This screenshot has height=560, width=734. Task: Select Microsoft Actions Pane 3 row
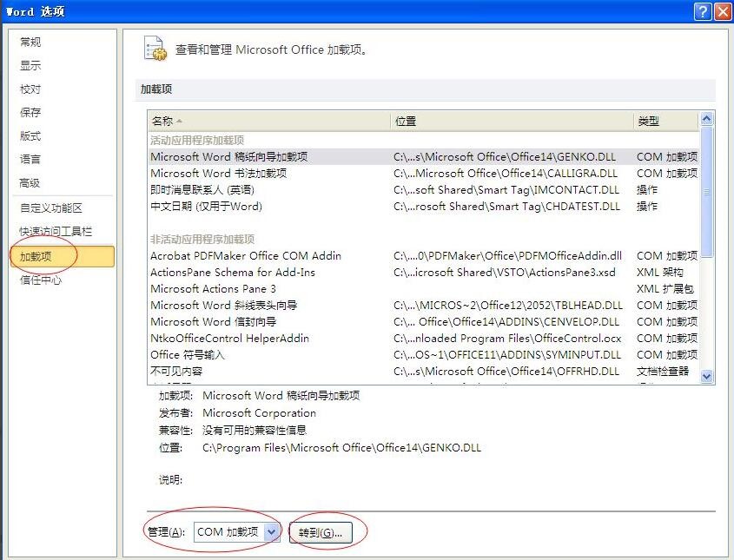point(424,288)
